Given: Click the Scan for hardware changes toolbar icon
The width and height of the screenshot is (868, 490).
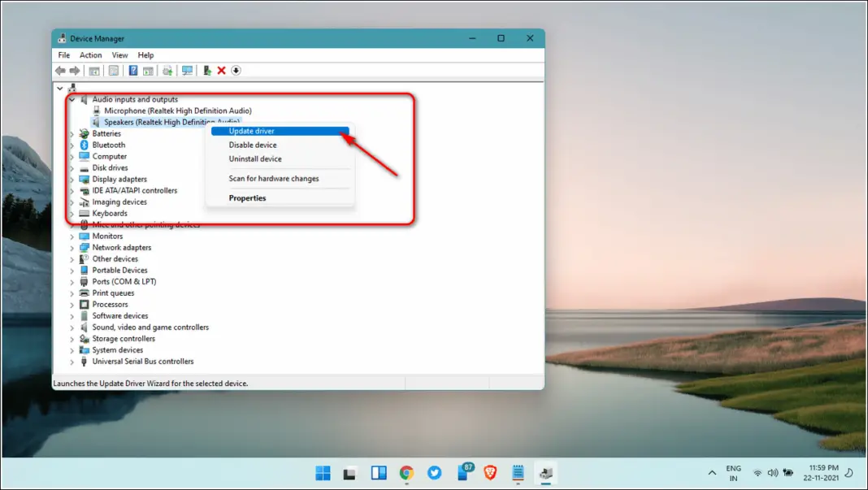Looking at the screenshot, I should tap(189, 70).
